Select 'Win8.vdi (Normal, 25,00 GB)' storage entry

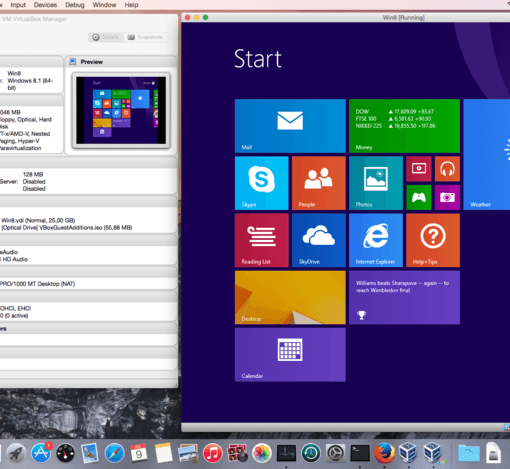tap(38, 220)
